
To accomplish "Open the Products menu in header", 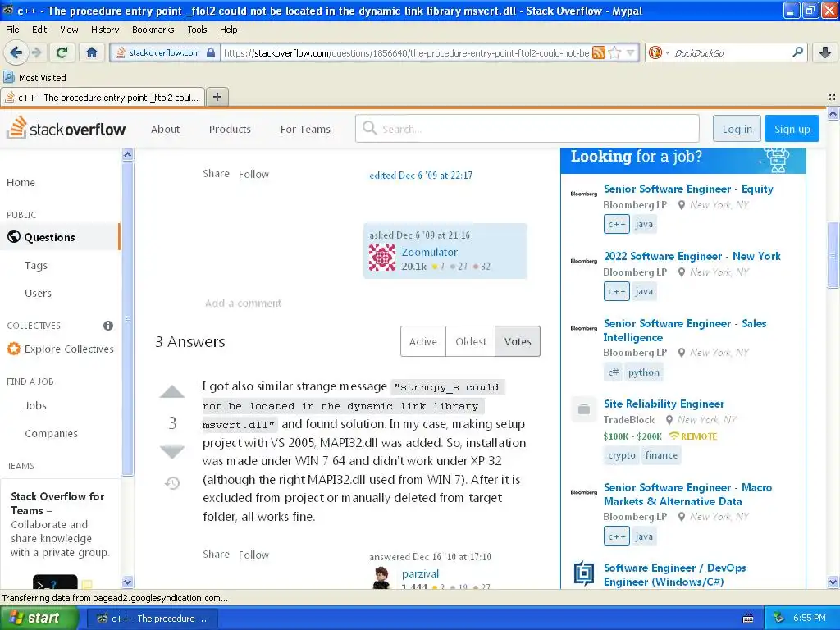I will coord(230,129).
